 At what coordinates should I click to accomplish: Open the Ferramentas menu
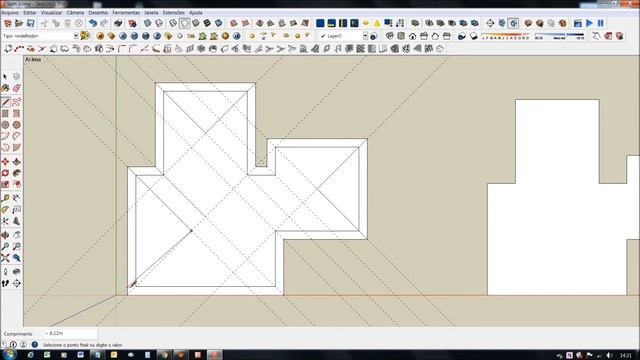126,13
